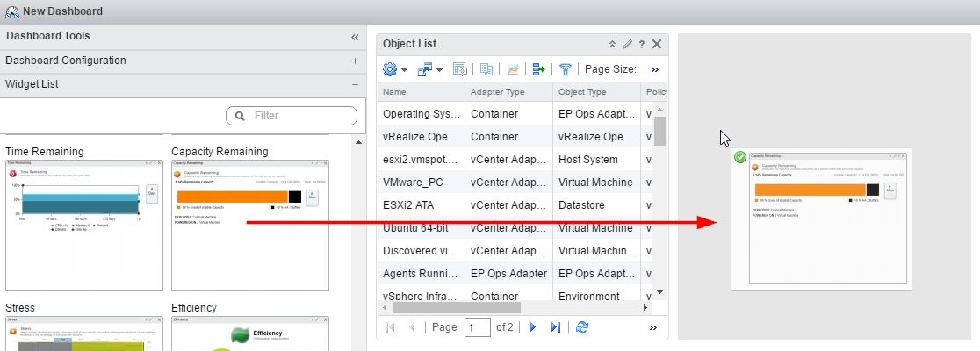The height and width of the screenshot is (351, 980).
Task: Expand the pager overflow chevron
Action: [653, 327]
